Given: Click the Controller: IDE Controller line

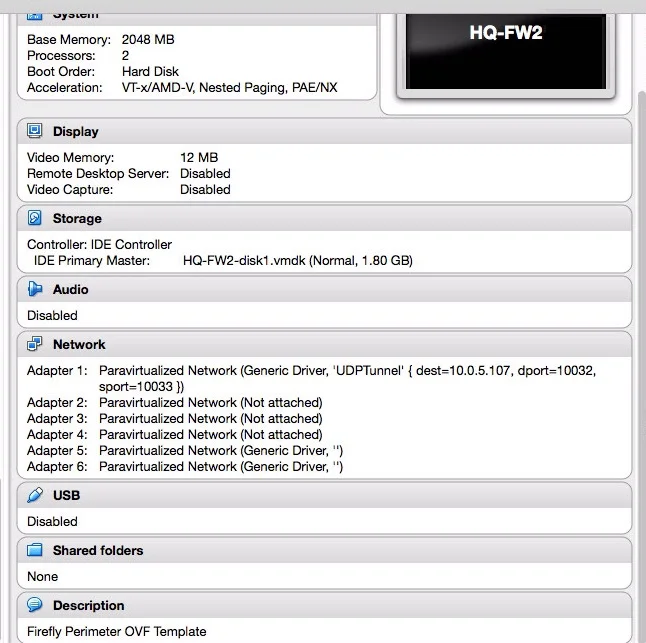Looking at the screenshot, I should tap(99, 245).
